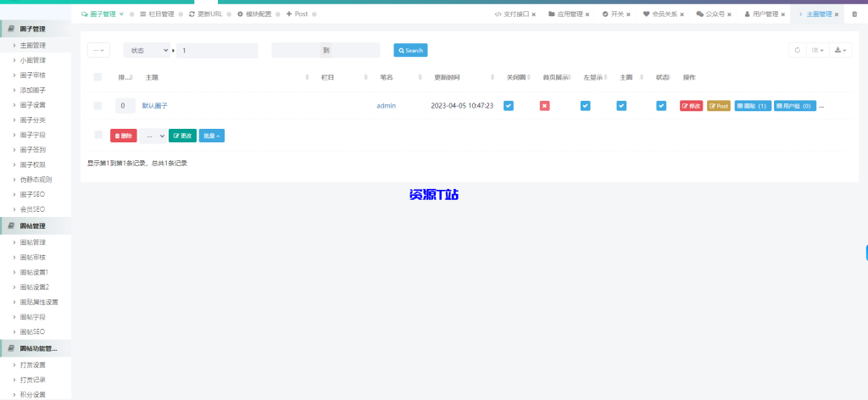868x400 pixels.
Task: Click the refresh table icon
Action: (x=797, y=50)
